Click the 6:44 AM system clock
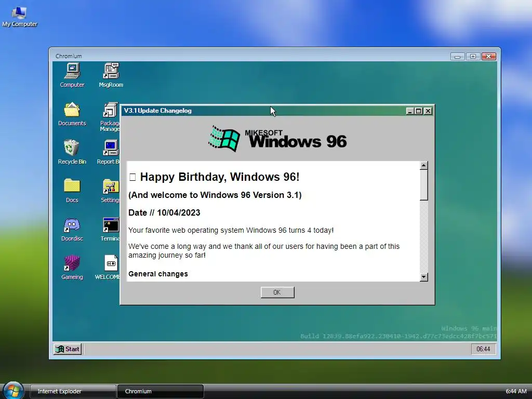Screen dimensions: 532x399 point(516,391)
